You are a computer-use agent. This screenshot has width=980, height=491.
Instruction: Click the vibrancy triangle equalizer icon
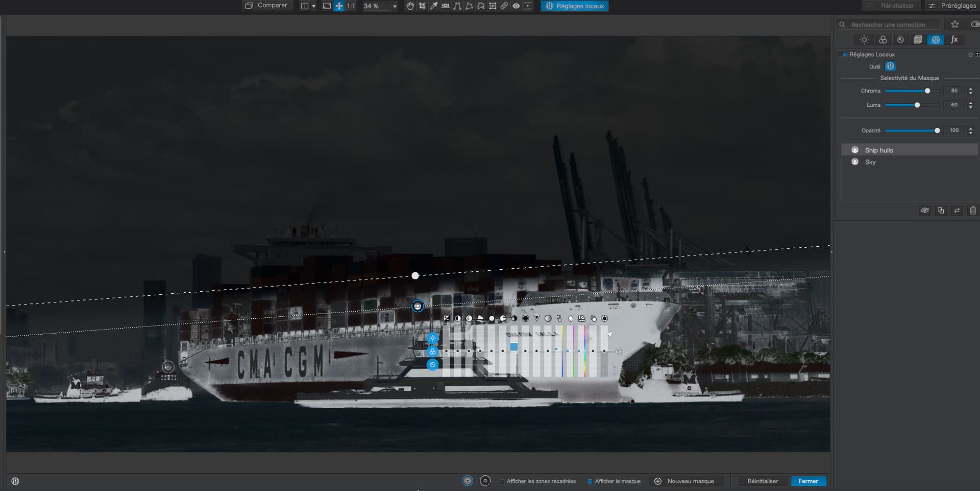[536, 318]
